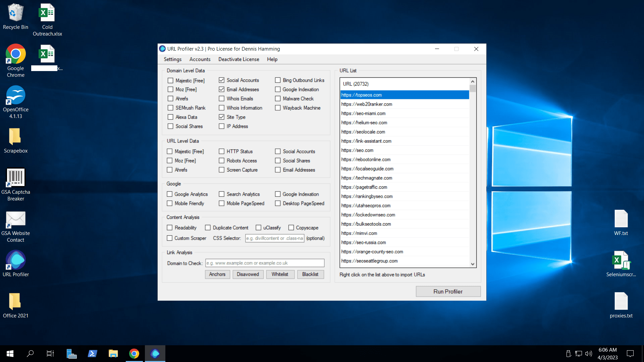This screenshot has height=362, width=644.
Task: Click the URL Profiler taskbar icon
Action: click(155, 353)
